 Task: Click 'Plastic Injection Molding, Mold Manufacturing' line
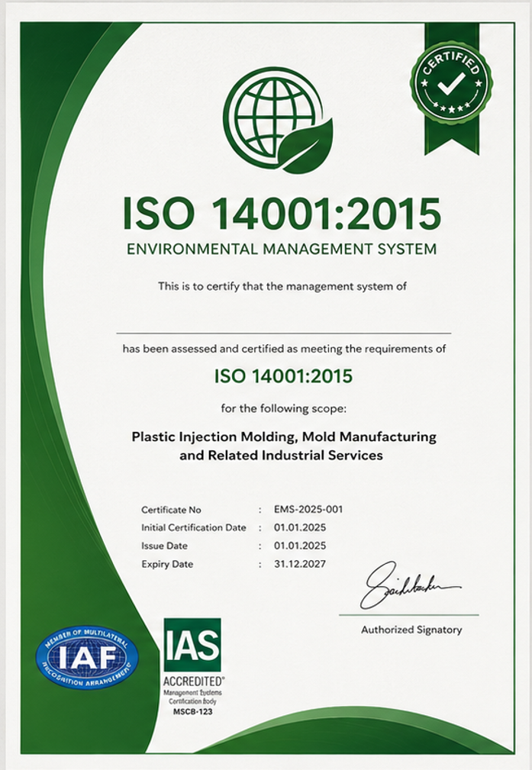284,437
